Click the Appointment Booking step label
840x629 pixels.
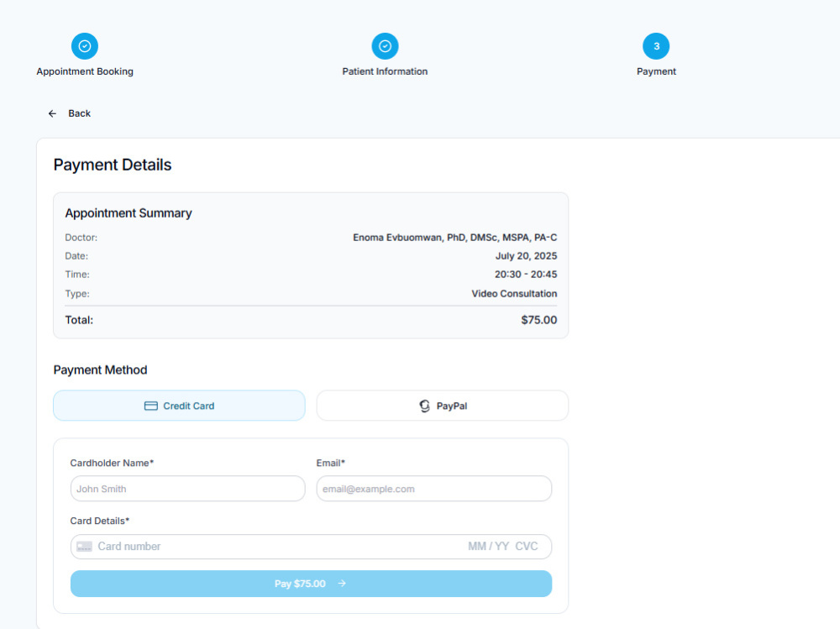click(x=85, y=71)
